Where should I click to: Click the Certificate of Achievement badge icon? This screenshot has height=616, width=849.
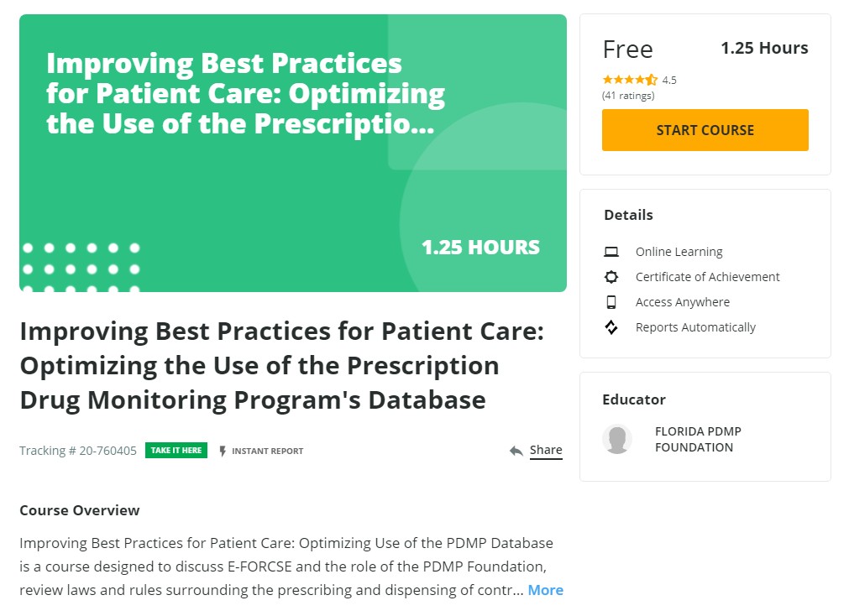(x=611, y=277)
